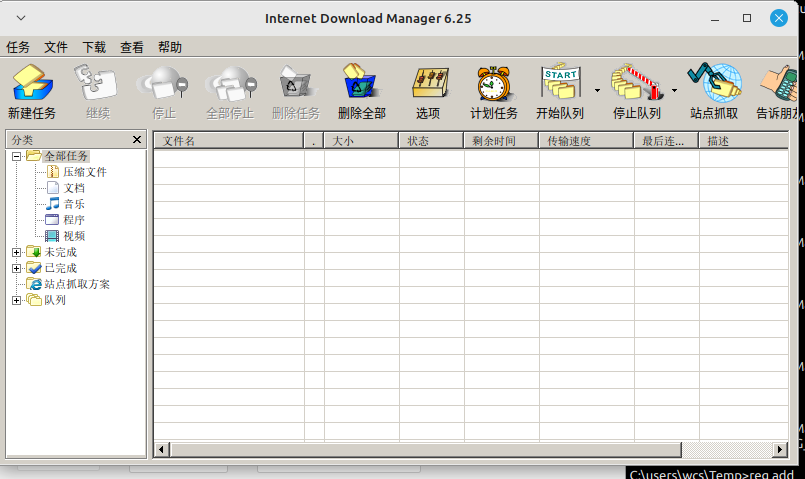805x479 pixels.
Task: Collapse the 全部任务 tree node
Action: click(16, 156)
